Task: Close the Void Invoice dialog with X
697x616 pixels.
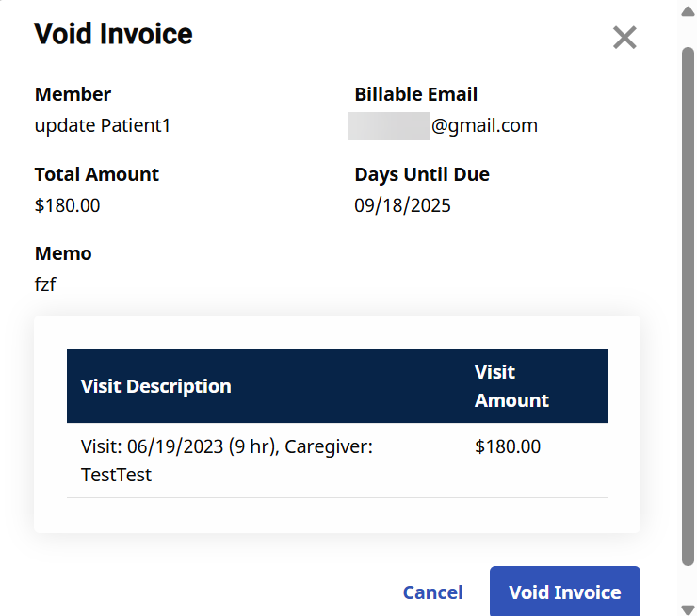Action: coord(624,38)
